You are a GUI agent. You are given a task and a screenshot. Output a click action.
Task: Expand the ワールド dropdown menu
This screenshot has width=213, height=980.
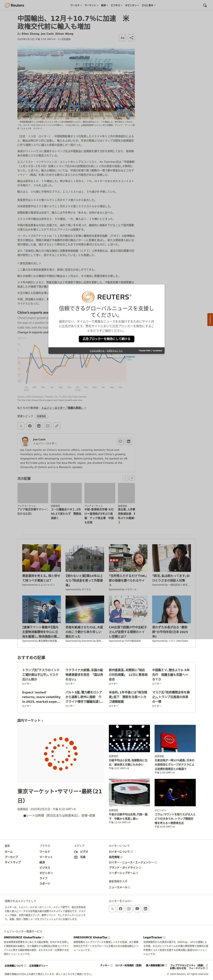[75, 5]
